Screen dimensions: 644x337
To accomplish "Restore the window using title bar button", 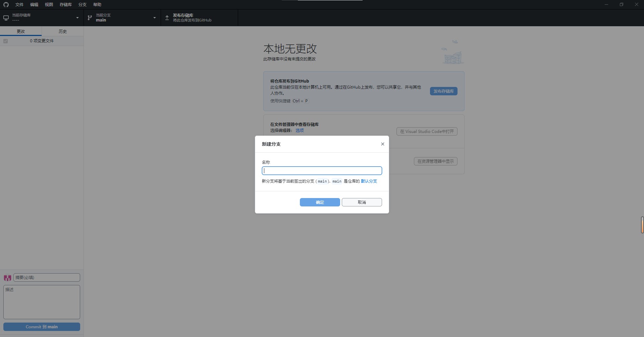I will coord(621,5).
